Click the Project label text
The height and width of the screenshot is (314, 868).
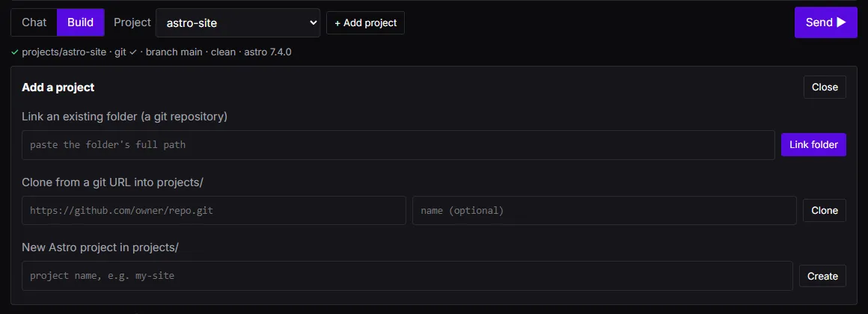coord(132,22)
